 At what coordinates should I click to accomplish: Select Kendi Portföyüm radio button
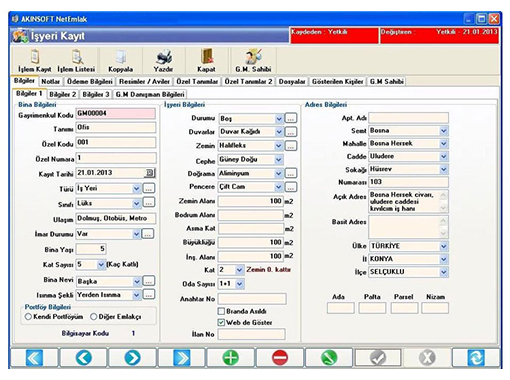[x=28, y=317]
